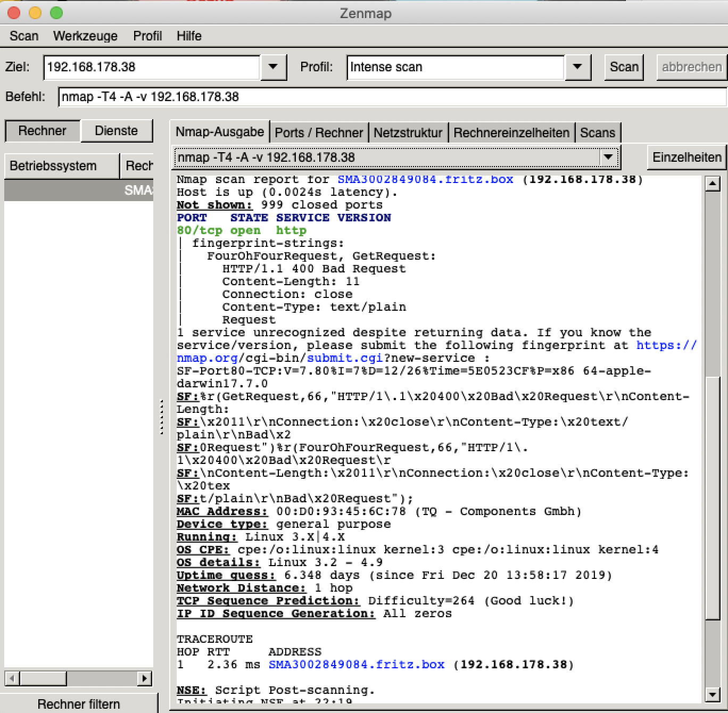Click the 'Uptime guess:' label
This screenshot has width=728, height=713.
[226, 575]
